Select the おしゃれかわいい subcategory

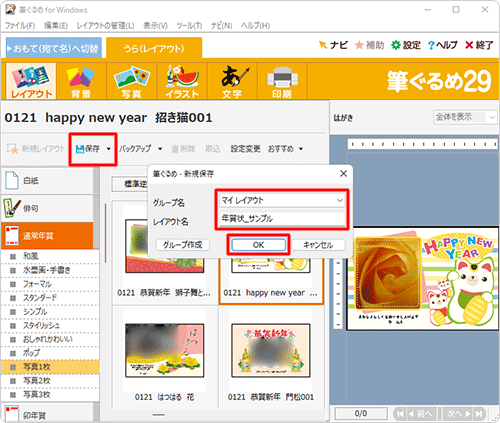(50, 339)
